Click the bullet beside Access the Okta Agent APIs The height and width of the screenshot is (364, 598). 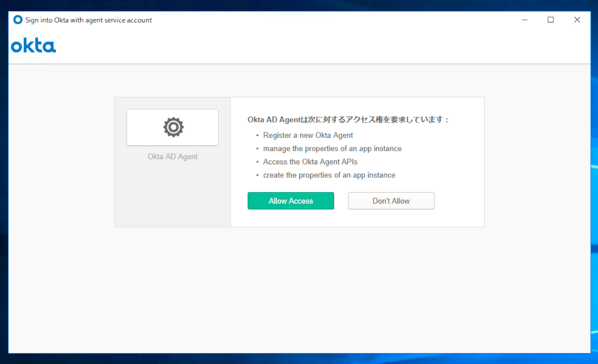point(256,162)
